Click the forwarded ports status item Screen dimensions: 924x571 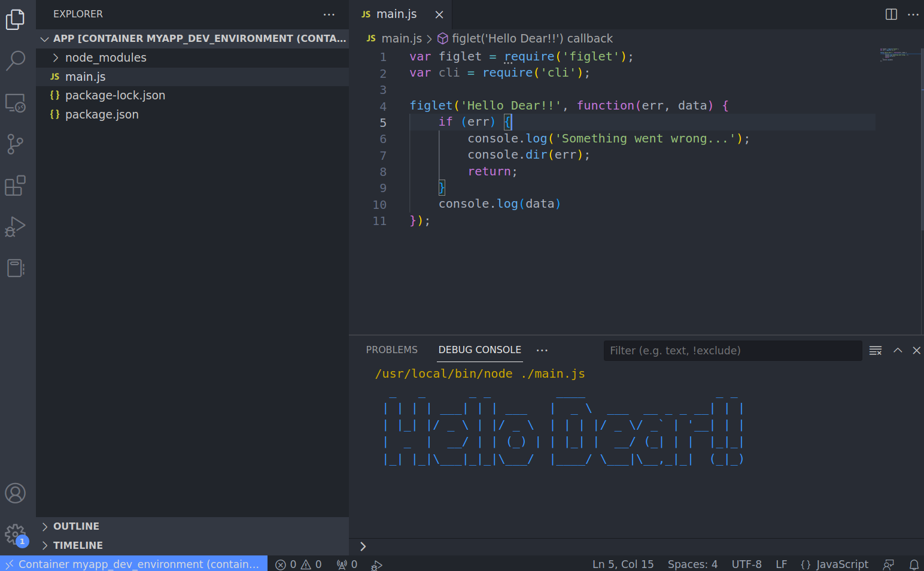[347, 564]
